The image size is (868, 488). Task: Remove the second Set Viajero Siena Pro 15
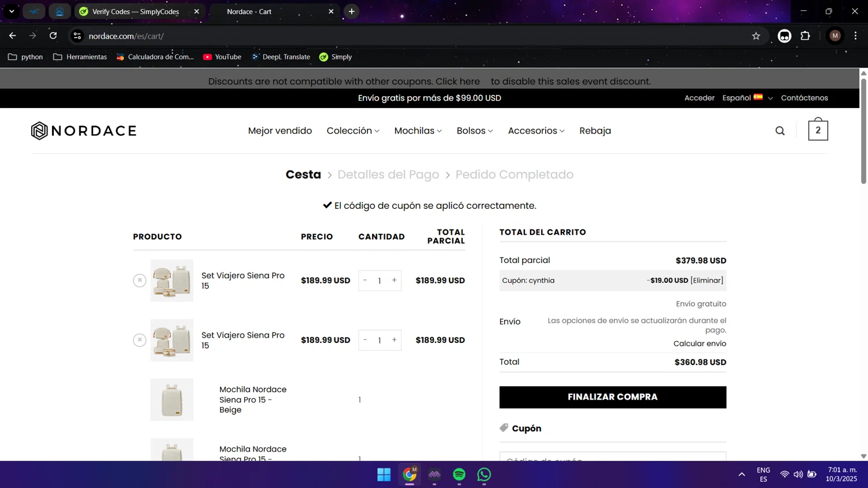139,340
